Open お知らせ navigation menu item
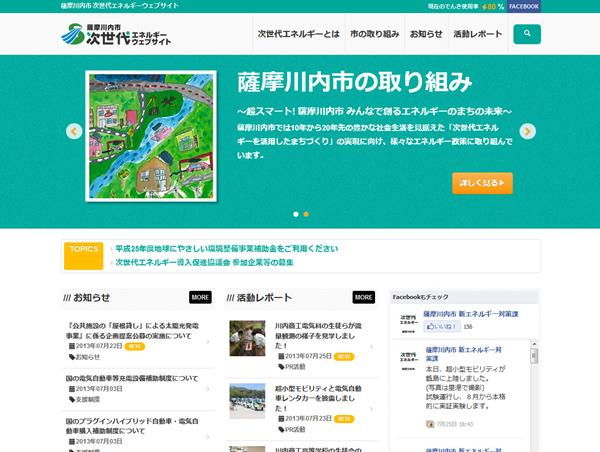 click(426, 34)
